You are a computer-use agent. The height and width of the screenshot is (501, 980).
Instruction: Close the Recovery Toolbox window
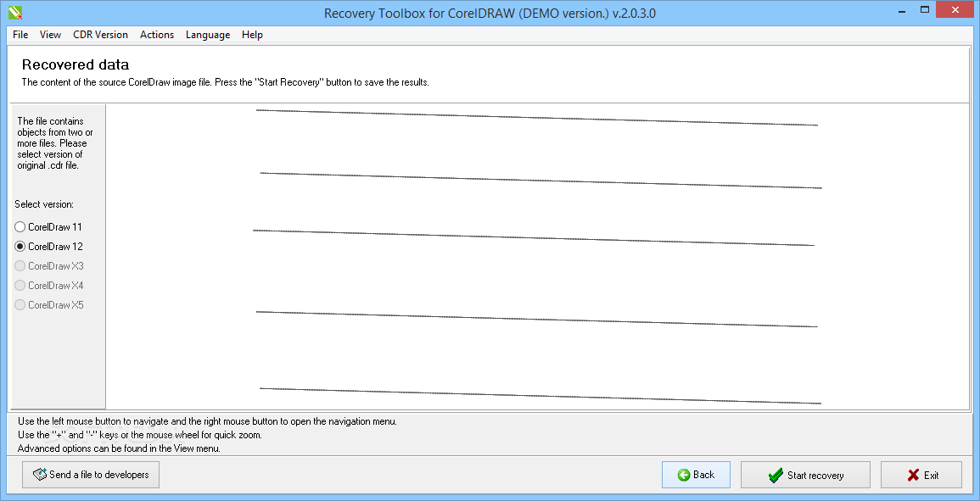coord(955,9)
